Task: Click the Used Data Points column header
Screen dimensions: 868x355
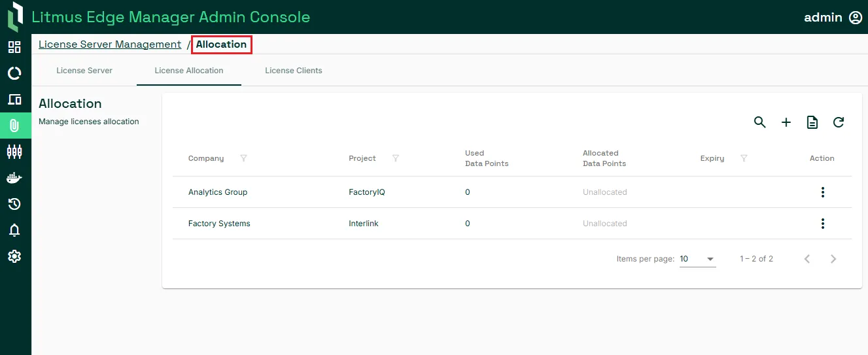Action: tap(487, 158)
